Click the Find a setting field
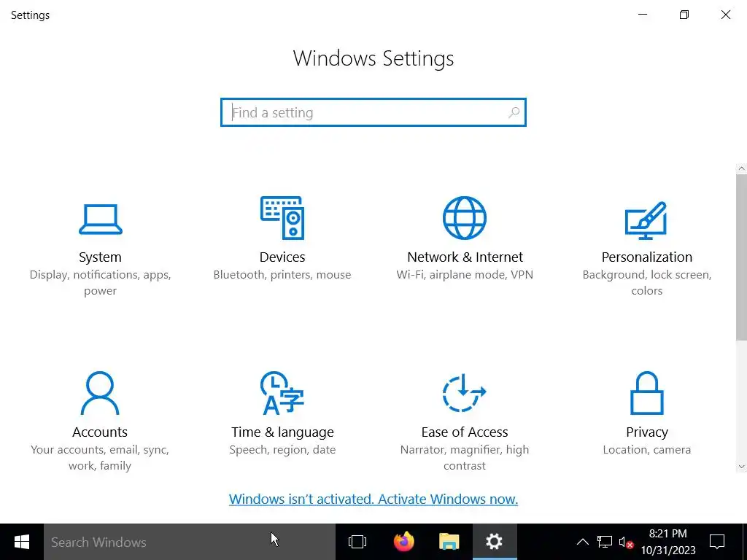 click(373, 112)
